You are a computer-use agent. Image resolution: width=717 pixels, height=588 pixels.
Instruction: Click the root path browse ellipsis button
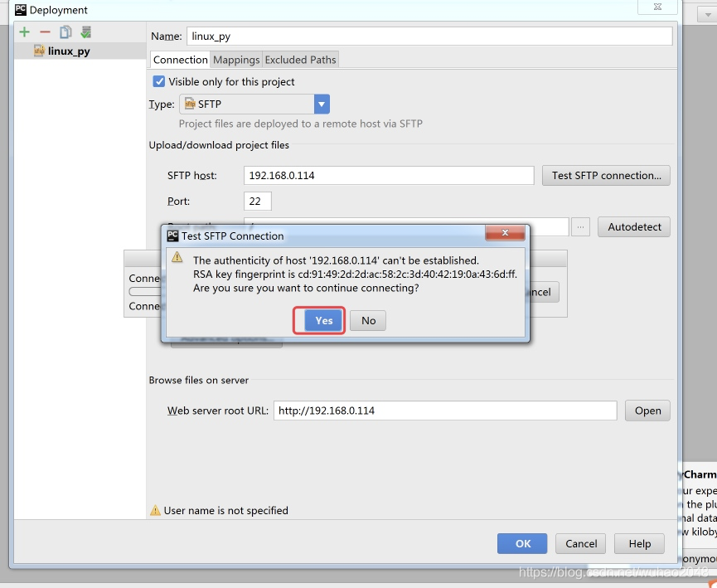click(x=580, y=227)
